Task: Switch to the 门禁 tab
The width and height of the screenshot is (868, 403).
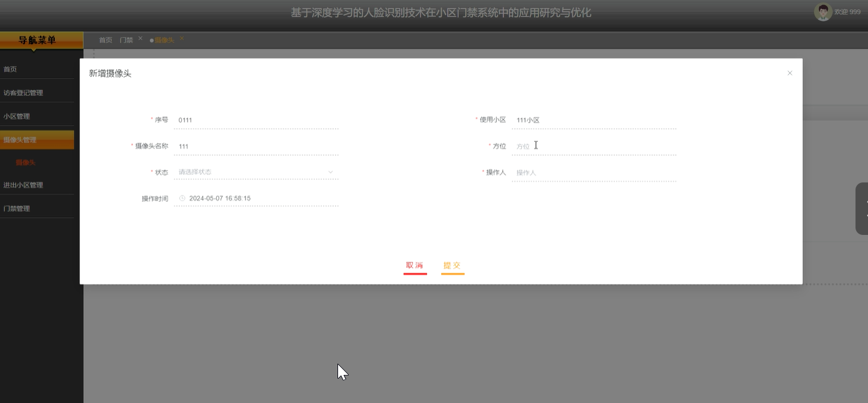Action: [126, 40]
